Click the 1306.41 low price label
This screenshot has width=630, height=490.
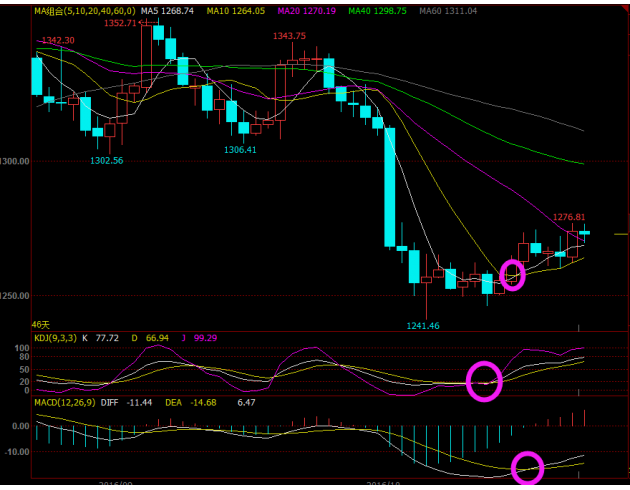[x=240, y=150]
